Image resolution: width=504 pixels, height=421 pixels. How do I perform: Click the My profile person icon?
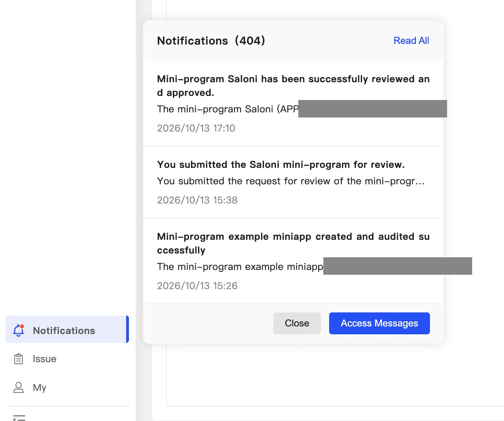19,387
